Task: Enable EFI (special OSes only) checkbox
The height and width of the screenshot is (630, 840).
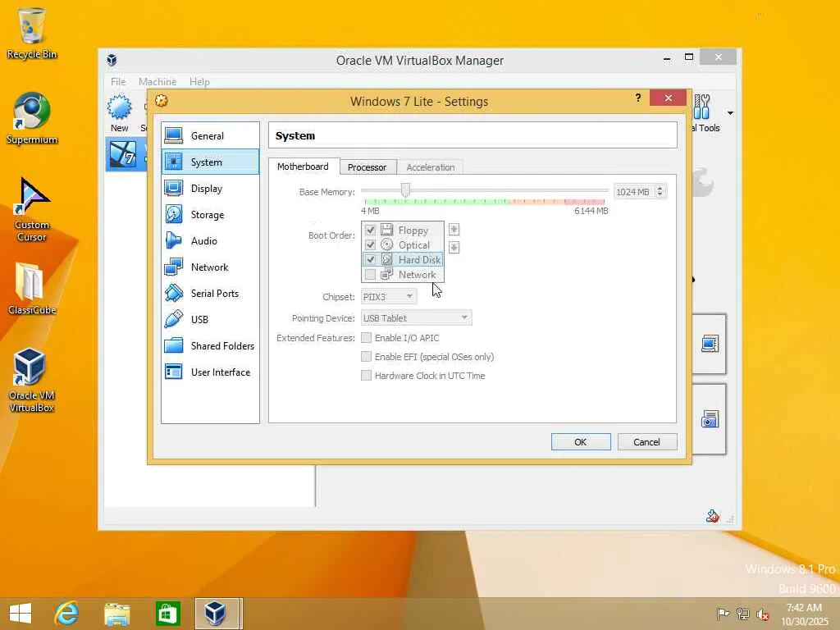Action: point(367,356)
